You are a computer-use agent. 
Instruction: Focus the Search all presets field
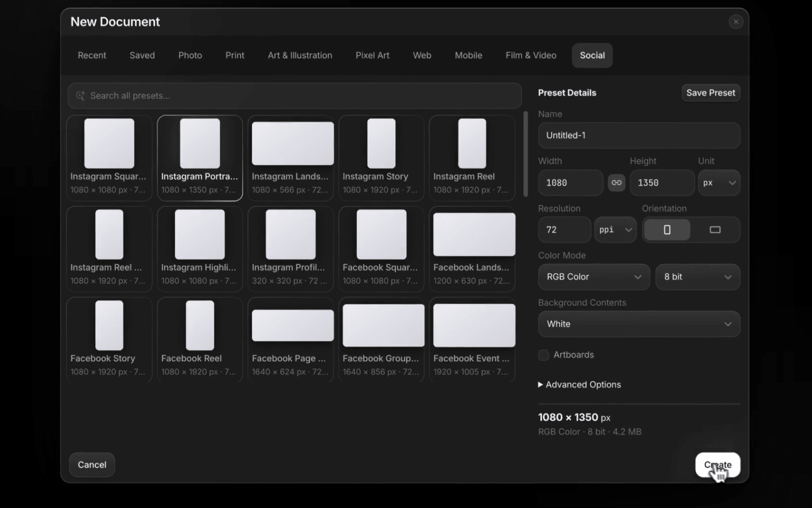coord(294,96)
